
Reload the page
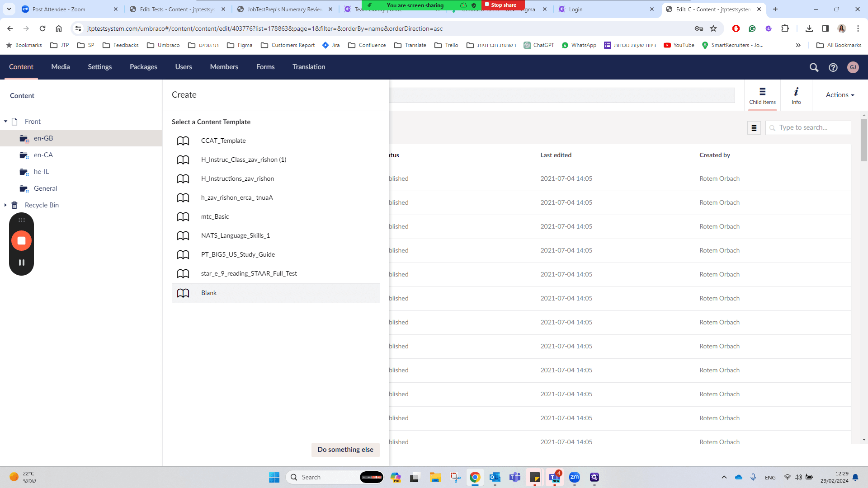42,28
